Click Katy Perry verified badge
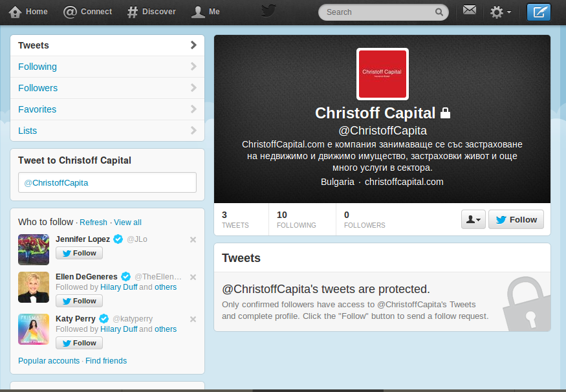This screenshot has height=392, width=566. [104, 319]
